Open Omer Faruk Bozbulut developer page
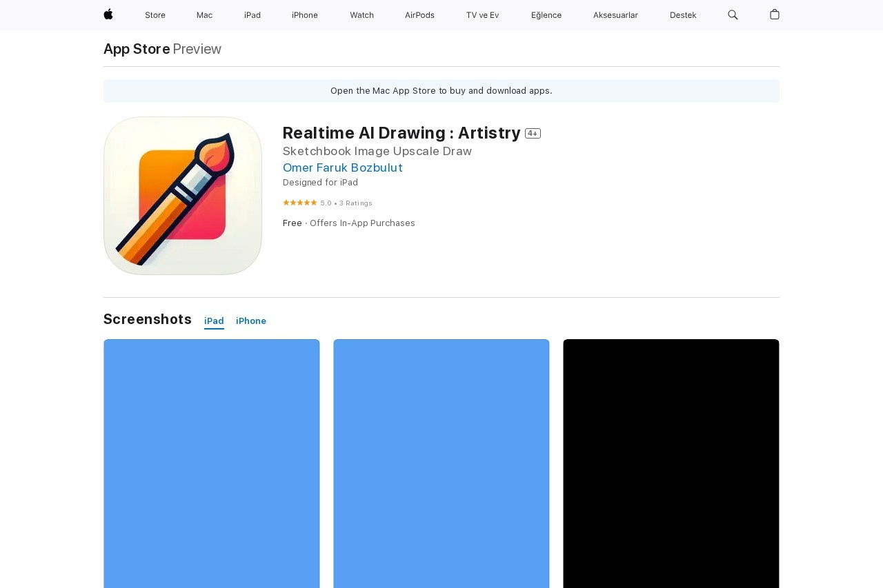The image size is (883, 588). click(x=343, y=168)
